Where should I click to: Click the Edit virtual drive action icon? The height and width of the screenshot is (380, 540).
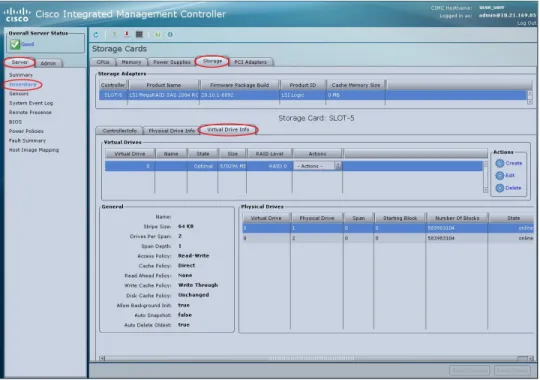[500, 176]
